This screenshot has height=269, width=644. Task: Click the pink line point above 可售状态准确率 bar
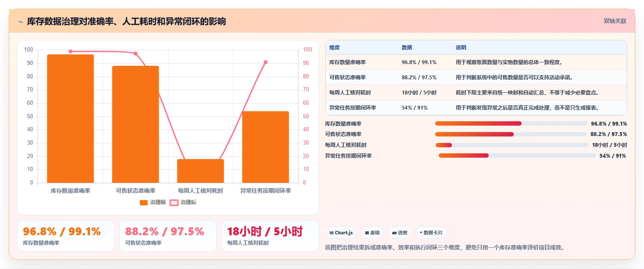(x=135, y=53)
